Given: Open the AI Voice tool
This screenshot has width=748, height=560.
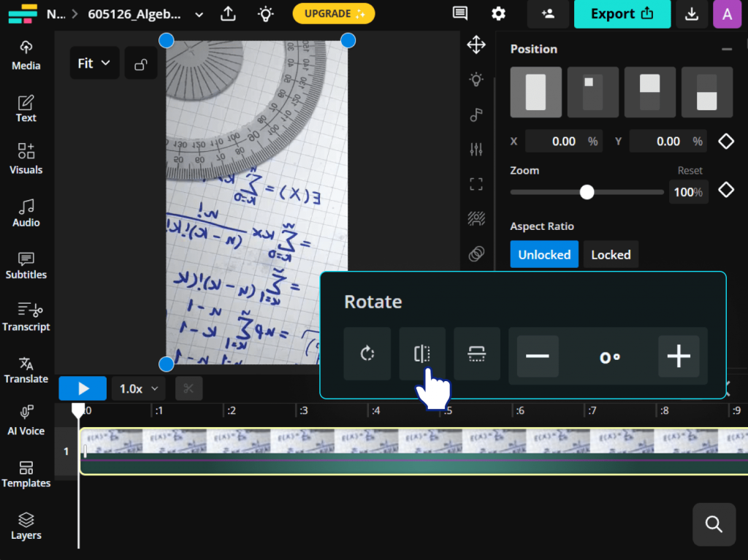Looking at the screenshot, I should click(26, 421).
